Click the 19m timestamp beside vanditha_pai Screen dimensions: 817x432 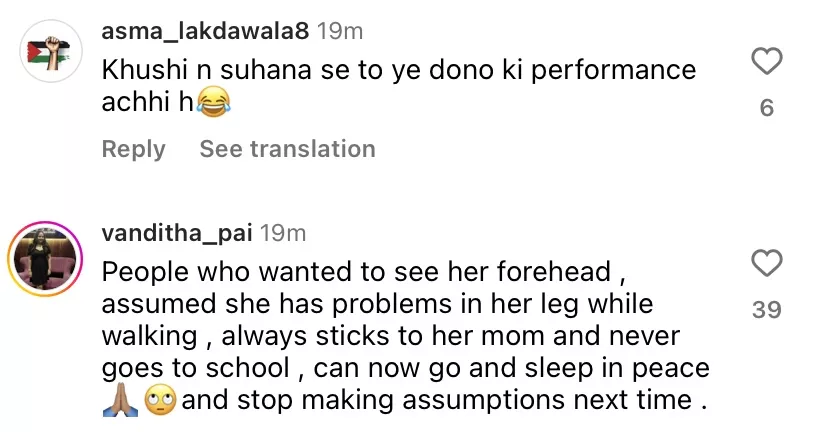pos(283,233)
